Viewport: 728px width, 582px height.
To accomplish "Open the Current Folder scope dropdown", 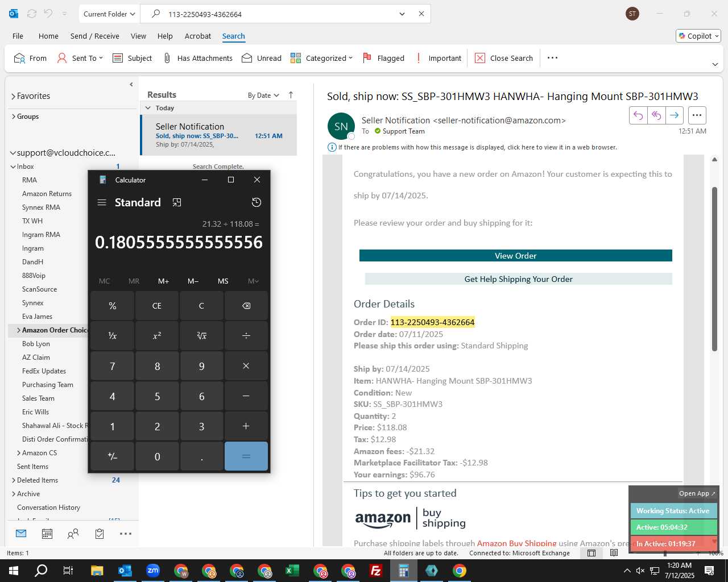I will pos(109,14).
